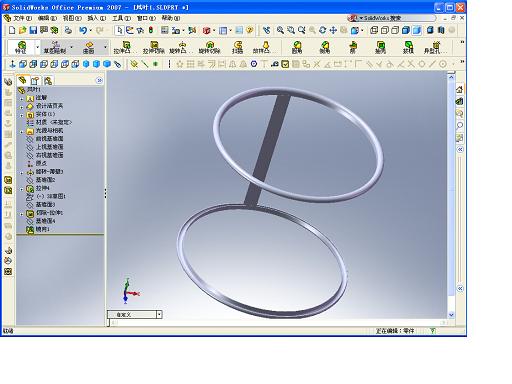512x384 pixels.
Task: Expand the 注解 annotations folder
Action: pyautogui.click(x=22, y=98)
